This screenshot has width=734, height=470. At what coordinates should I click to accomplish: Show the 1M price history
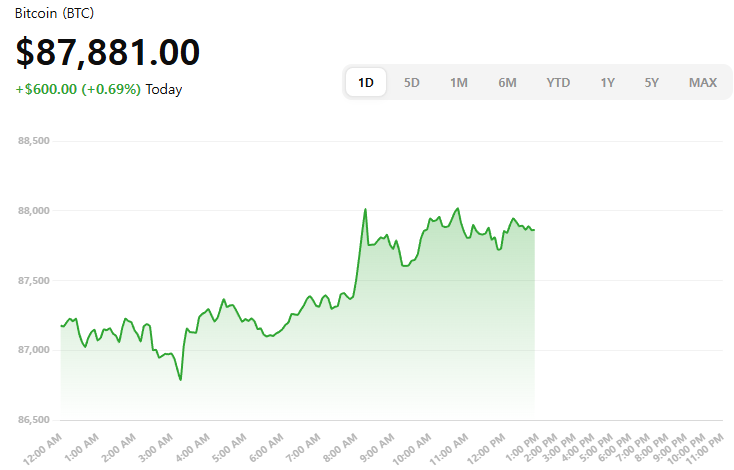[x=459, y=82]
